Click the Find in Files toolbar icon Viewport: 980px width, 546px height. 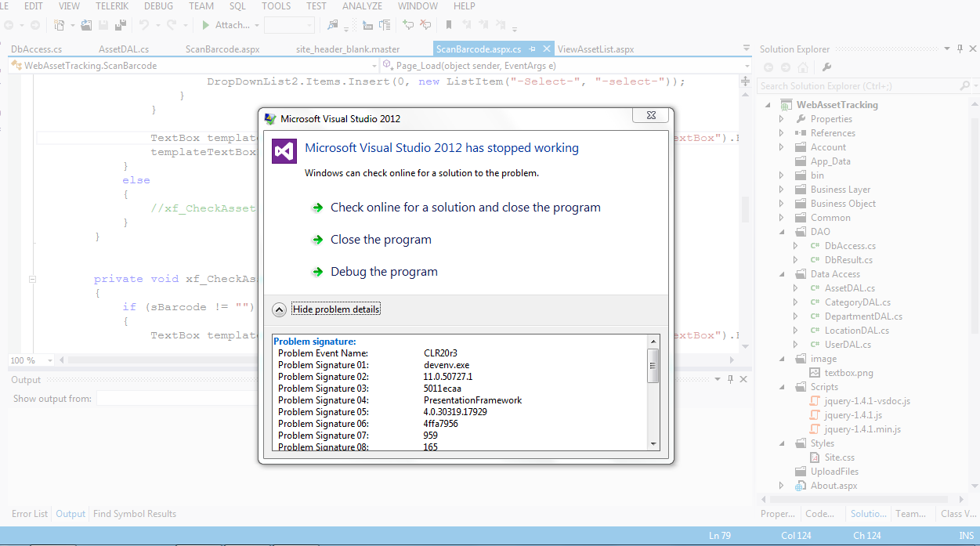pos(332,25)
